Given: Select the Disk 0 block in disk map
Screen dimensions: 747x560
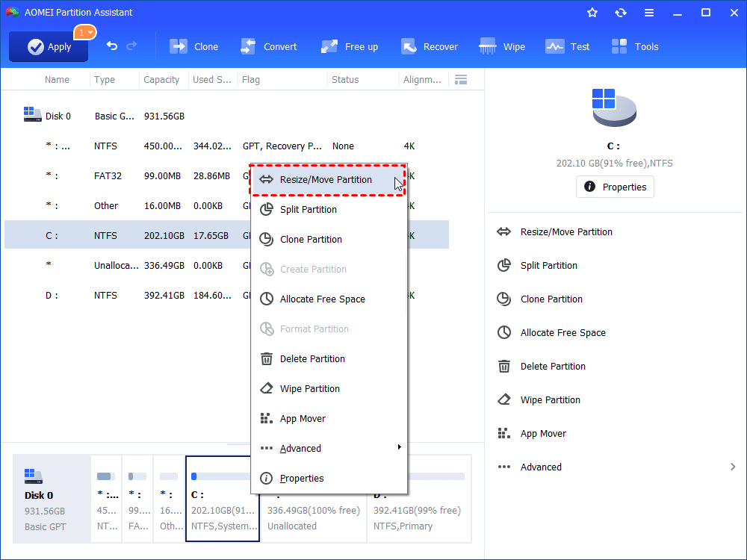Looking at the screenshot, I should point(52,499).
